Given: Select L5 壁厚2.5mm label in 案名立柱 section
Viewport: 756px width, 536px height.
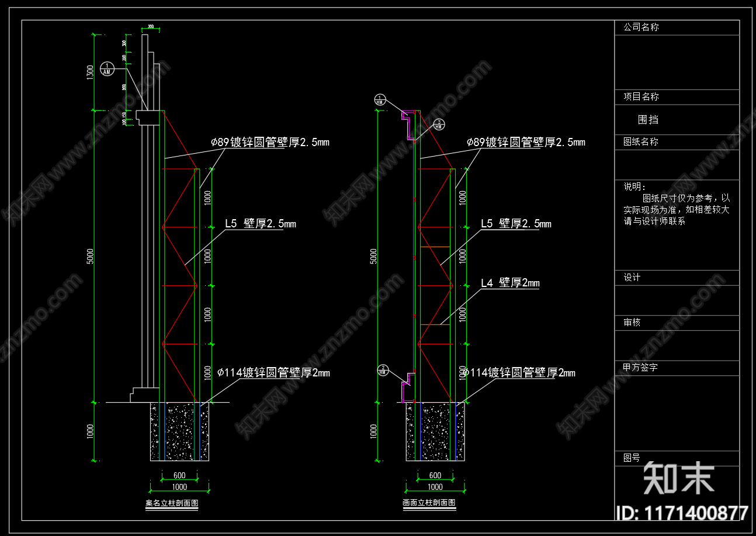Looking at the screenshot, I should point(261,223).
